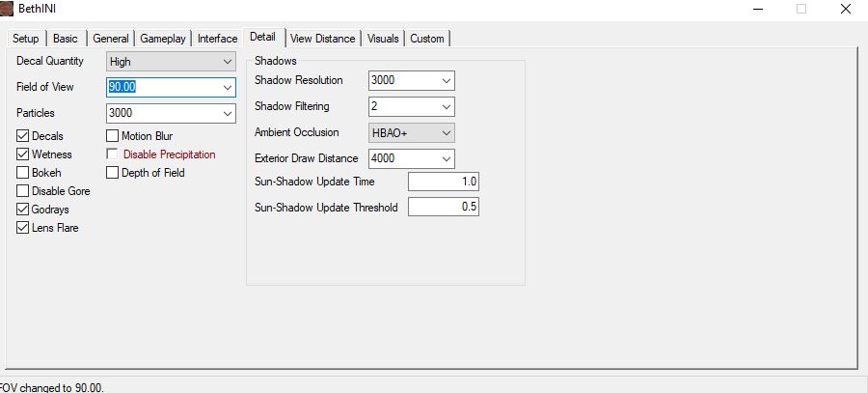This screenshot has width=868, height=393.
Task: Uncheck the Lens Flare checkbox
Action: 23,228
